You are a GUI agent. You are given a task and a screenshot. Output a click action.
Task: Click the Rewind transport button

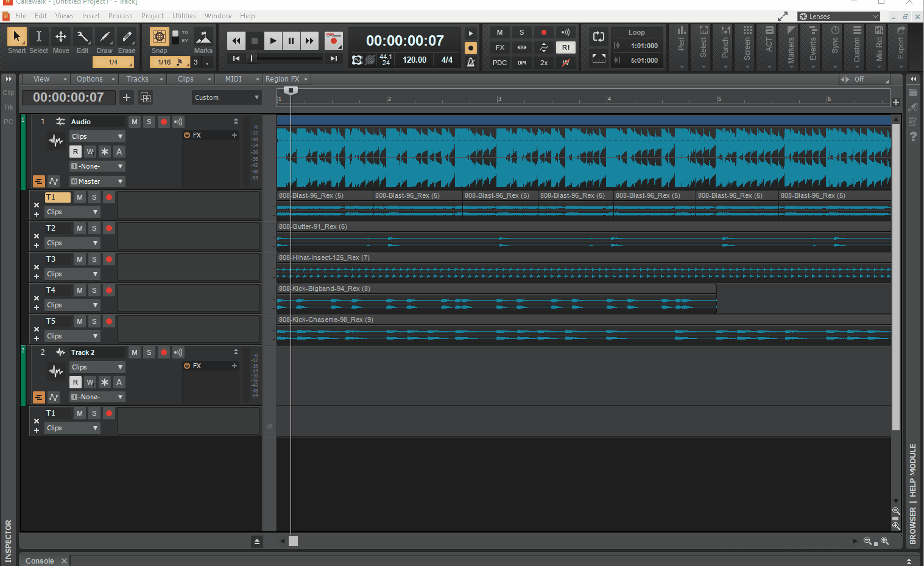pyautogui.click(x=236, y=41)
